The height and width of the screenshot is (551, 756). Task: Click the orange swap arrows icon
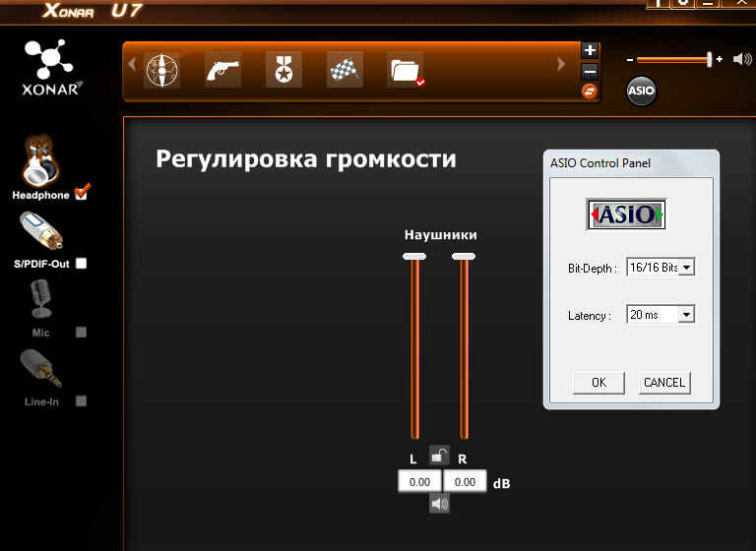(590, 92)
